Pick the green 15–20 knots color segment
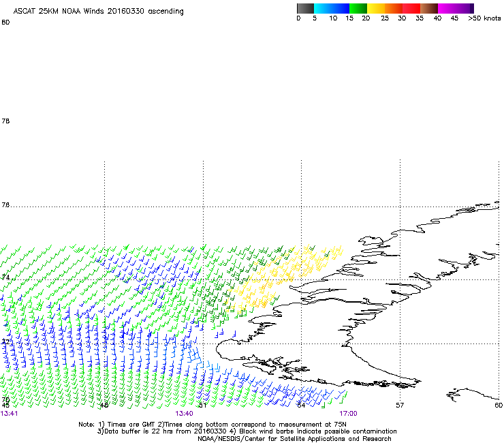The image size is (504, 443). [358, 8]
